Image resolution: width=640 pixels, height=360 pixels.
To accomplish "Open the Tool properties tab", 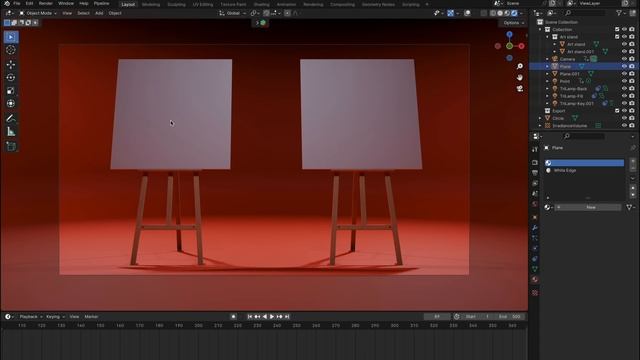I will 535,150.
